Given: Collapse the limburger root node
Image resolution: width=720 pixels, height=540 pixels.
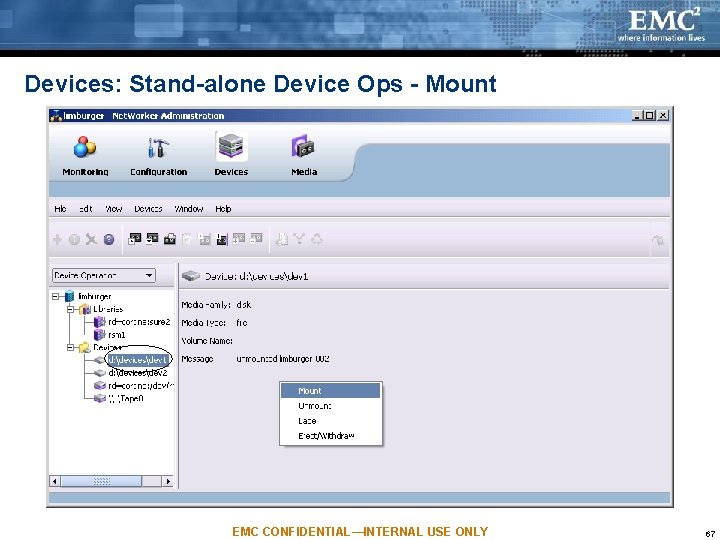Looking at the screenshot, I should click(56, 296).
